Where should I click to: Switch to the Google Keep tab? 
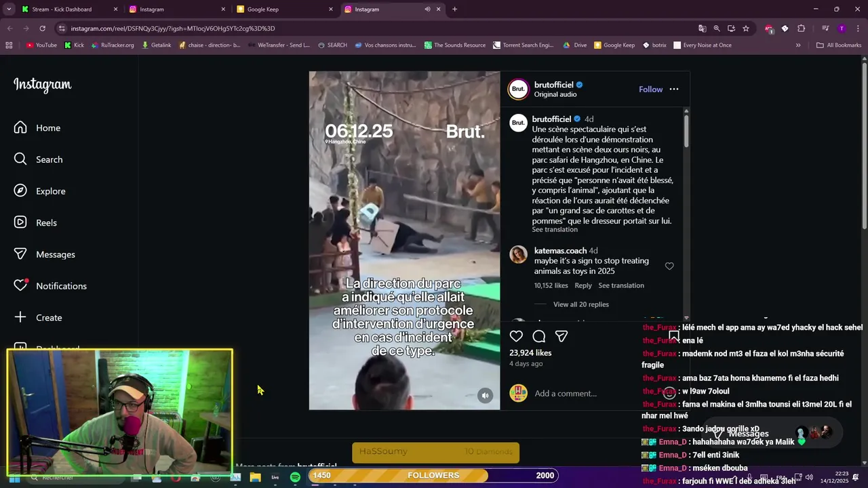285,9
